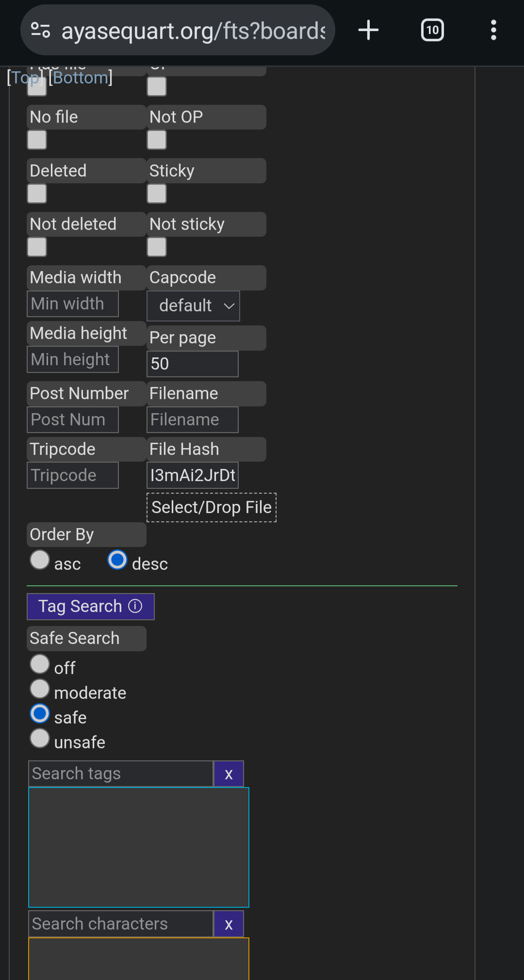Edit the Per page value 50
This screenshot has width=524, height=980.
(193, 364)
